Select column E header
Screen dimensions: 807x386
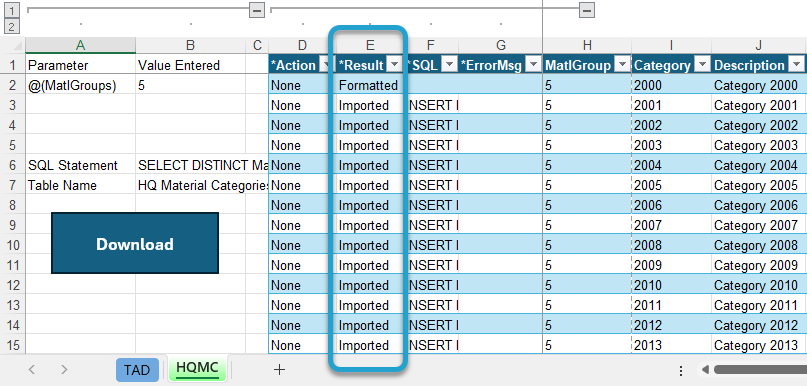(370, 45)
